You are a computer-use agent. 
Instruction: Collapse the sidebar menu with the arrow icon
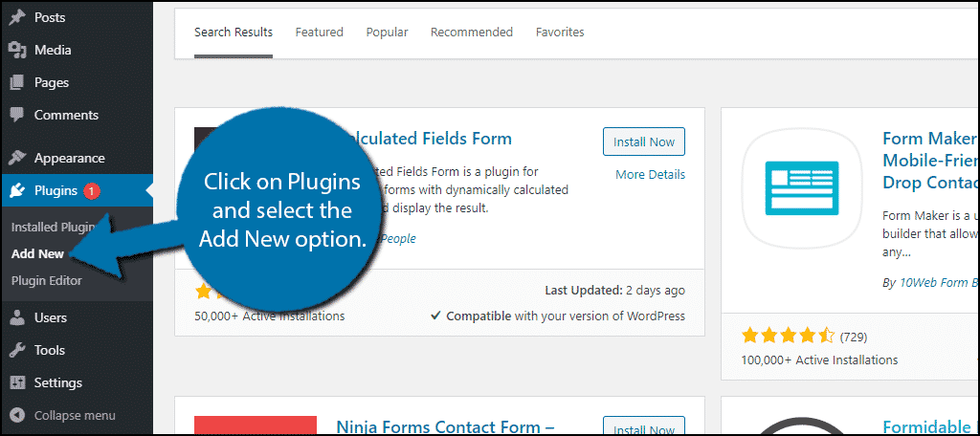pos(18,415)
